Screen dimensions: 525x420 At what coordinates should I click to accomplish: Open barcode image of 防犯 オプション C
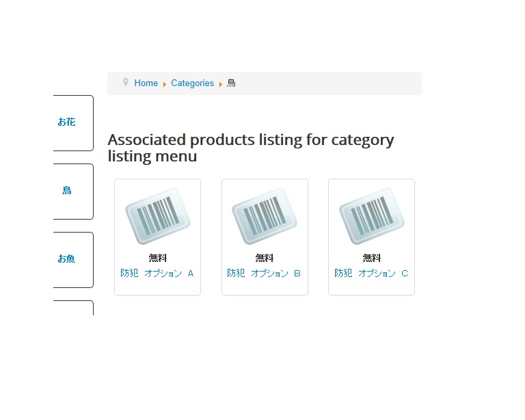pyautogui.click(x=372, y=216)
